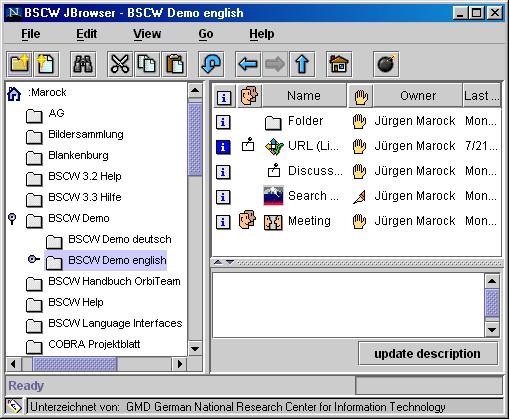510x420 pixels.
Task: Click the New Document toolbar icon
Action: (x=46, y=64)
